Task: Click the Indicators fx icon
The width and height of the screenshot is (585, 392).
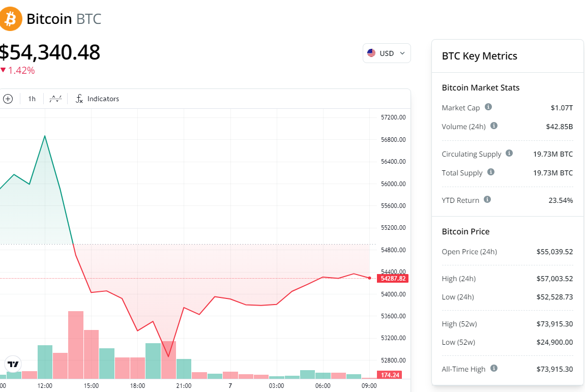Action: [x=79, y=99]
